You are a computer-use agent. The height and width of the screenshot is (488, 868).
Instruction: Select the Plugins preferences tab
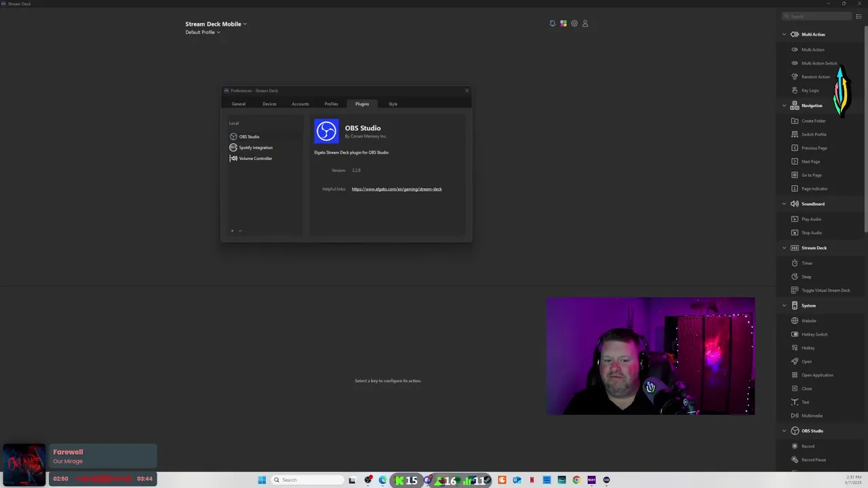point(362,104)
